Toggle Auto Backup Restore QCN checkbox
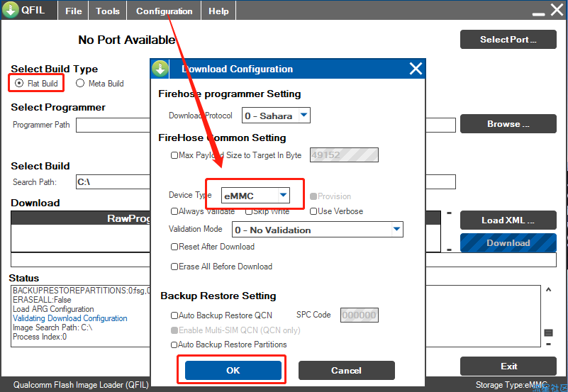Image resolution: width=568 pixels, height=392 pixels. click(x=174, y=315)
